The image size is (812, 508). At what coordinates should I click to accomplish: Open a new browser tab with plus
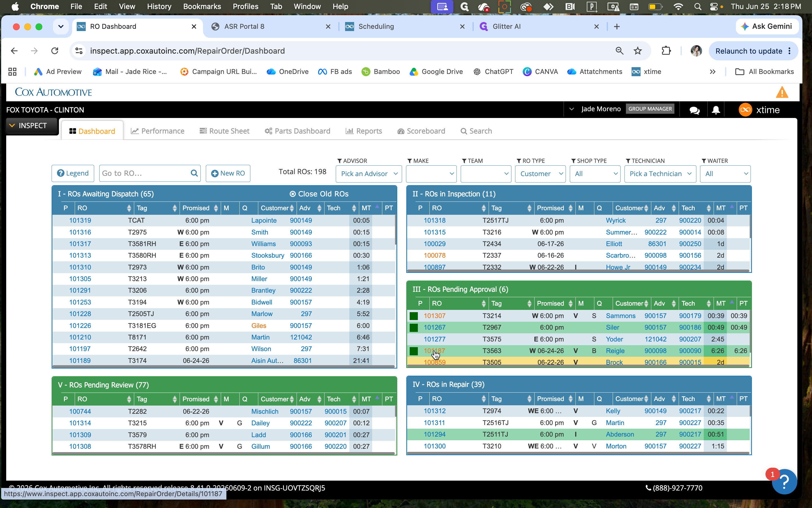click(x=617, y=27)
